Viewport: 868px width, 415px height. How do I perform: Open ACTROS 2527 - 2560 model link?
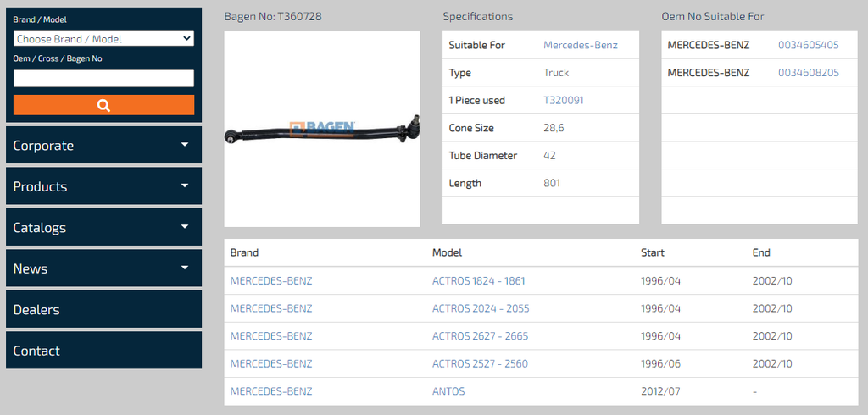click(480, 363)
